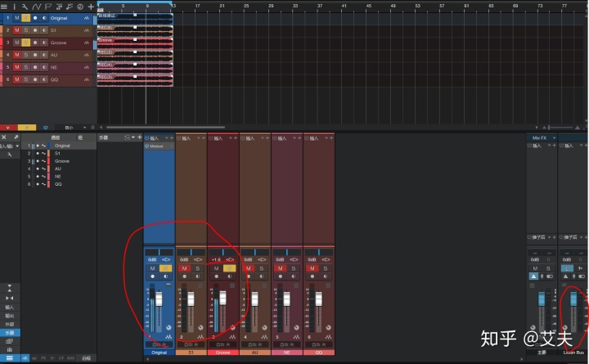Unmute the S1 track in arrangement
Image resolution: width=589 pixels, height=364 pixels.
pos(17,30)
